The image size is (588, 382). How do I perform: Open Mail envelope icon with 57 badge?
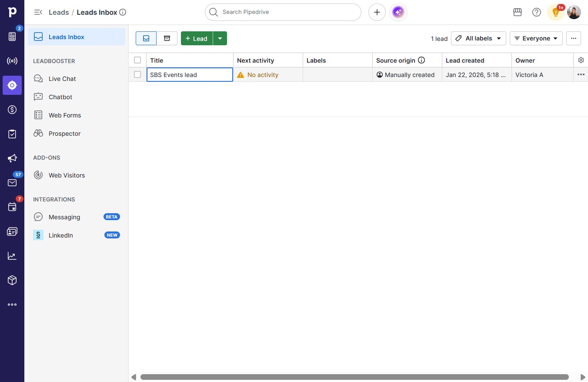[x=12, y=183]
